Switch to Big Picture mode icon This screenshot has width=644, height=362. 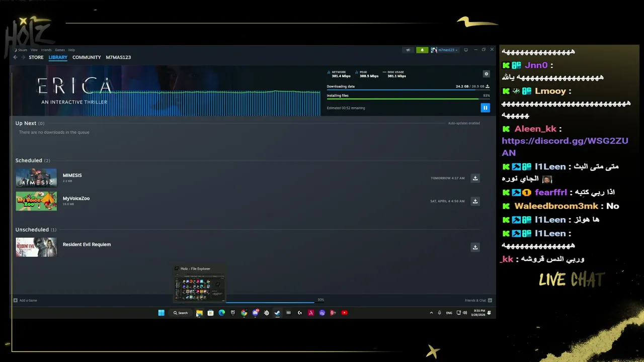pos(466,50)
